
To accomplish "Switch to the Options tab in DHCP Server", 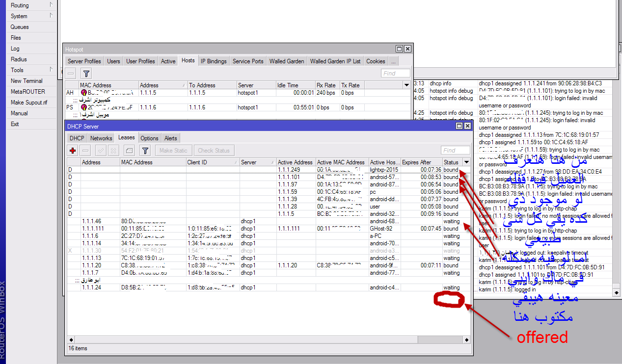I will [149, 138].
